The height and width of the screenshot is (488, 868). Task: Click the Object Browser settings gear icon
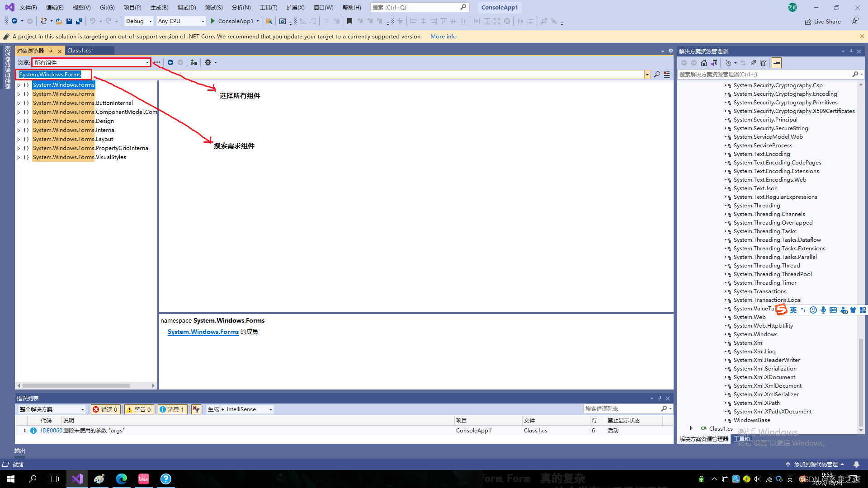click(208, 62)
